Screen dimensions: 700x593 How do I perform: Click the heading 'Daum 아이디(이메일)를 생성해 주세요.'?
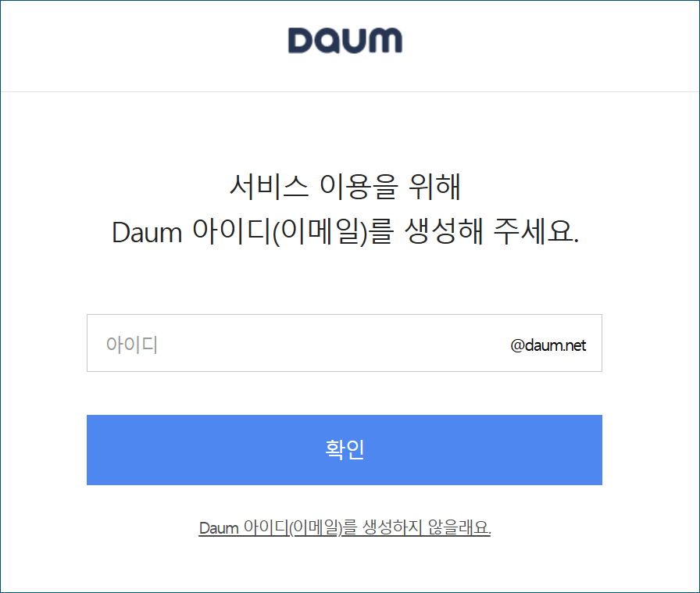[x=345, y=232]
